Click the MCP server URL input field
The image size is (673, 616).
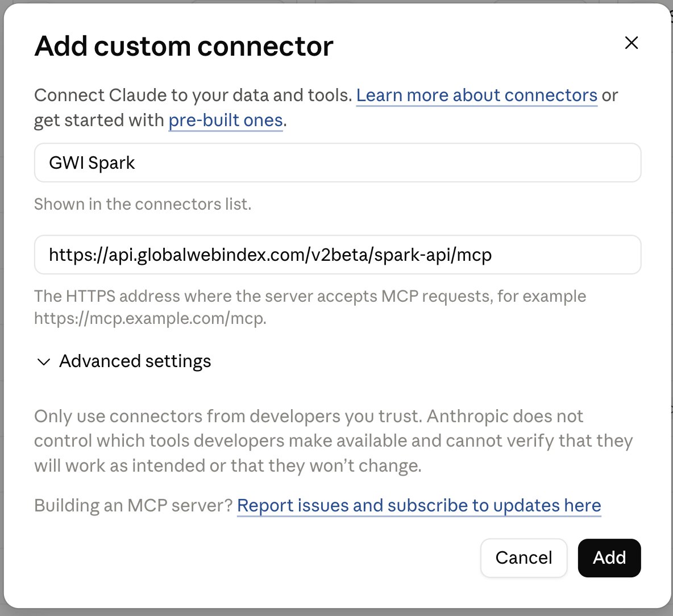point(338,255)
